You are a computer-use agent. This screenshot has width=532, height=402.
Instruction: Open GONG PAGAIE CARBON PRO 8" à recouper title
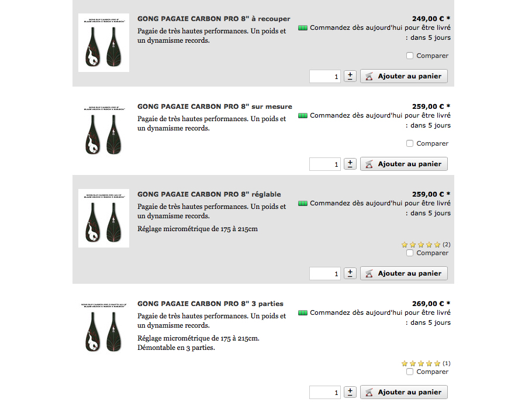point(214,19)
